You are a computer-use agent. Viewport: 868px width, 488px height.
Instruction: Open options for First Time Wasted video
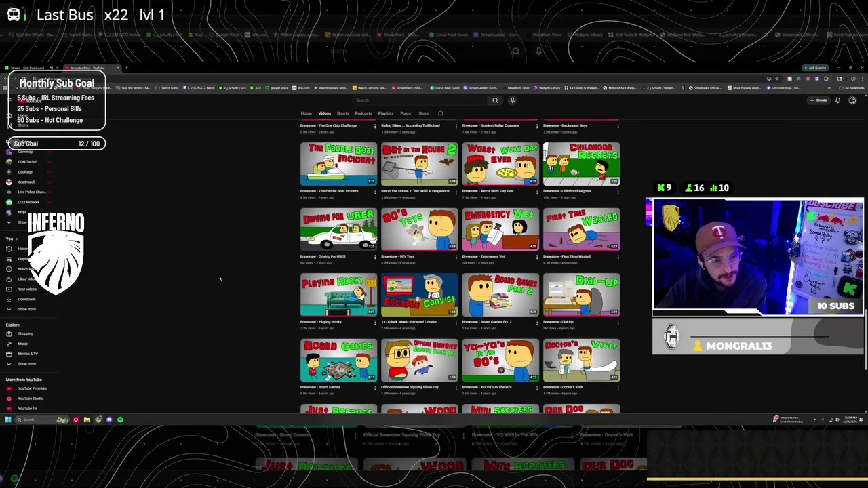point(617,257)
